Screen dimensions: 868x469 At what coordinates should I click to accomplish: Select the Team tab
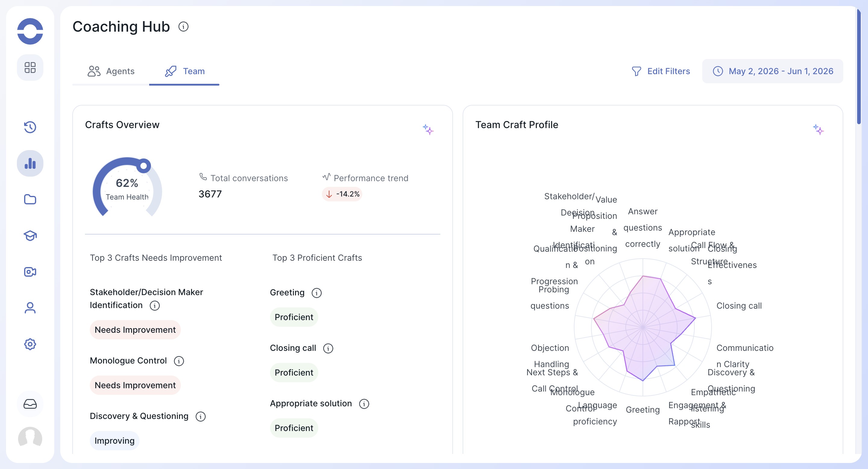(184, 71)
